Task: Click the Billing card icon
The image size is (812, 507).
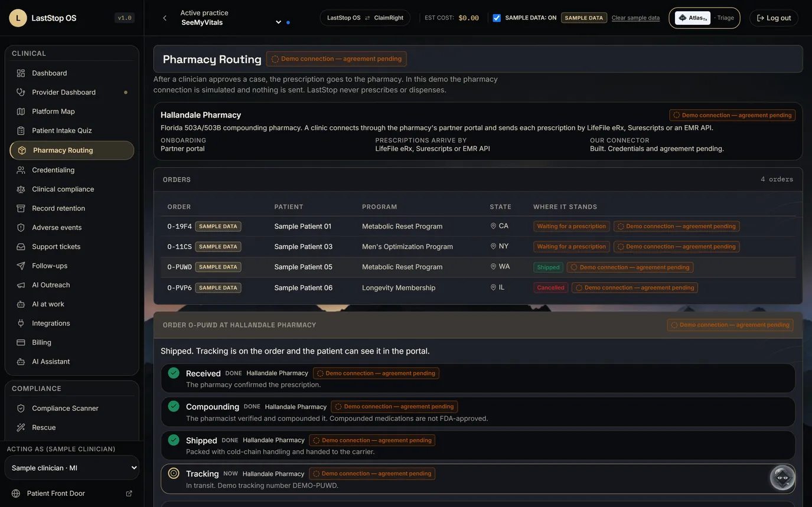Action: click(x=21, y=342)
